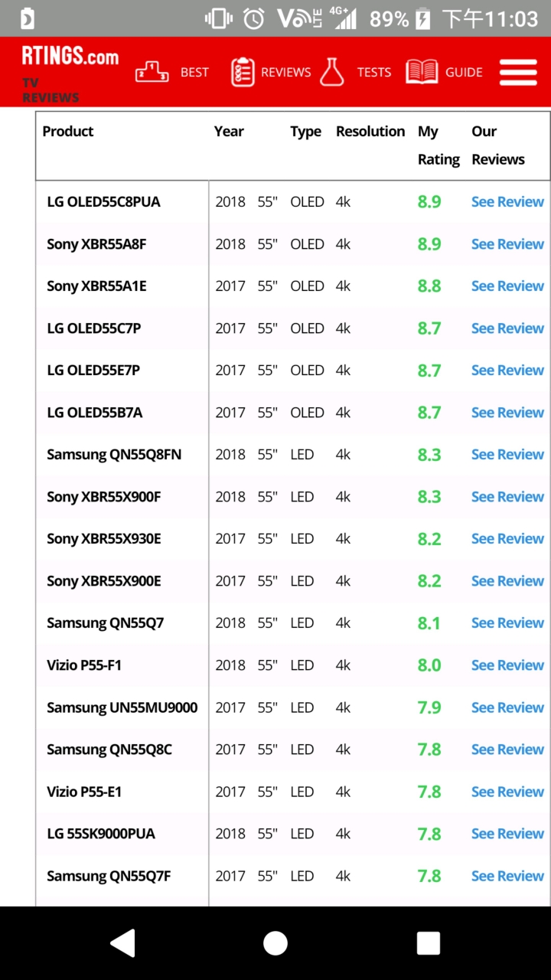See Review for Sony XBR55X900F
The width and height of the screenshot is (551, 980).
[x=507, y=497]
